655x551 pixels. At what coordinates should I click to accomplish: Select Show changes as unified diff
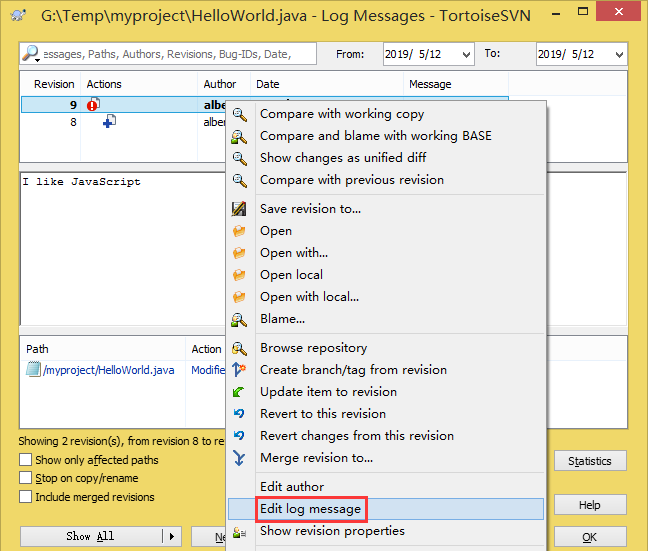click(343, 158)
